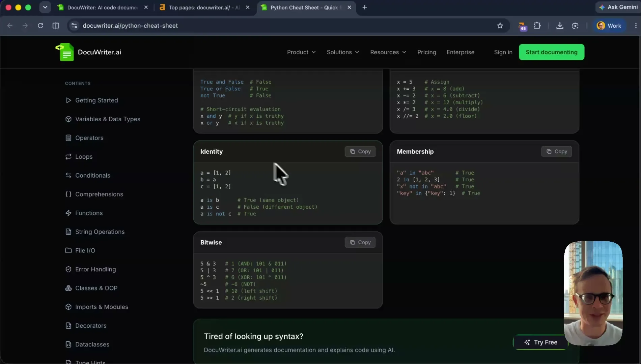Copy the Identity code snippet
641x364 pixels.
(360, 152)
